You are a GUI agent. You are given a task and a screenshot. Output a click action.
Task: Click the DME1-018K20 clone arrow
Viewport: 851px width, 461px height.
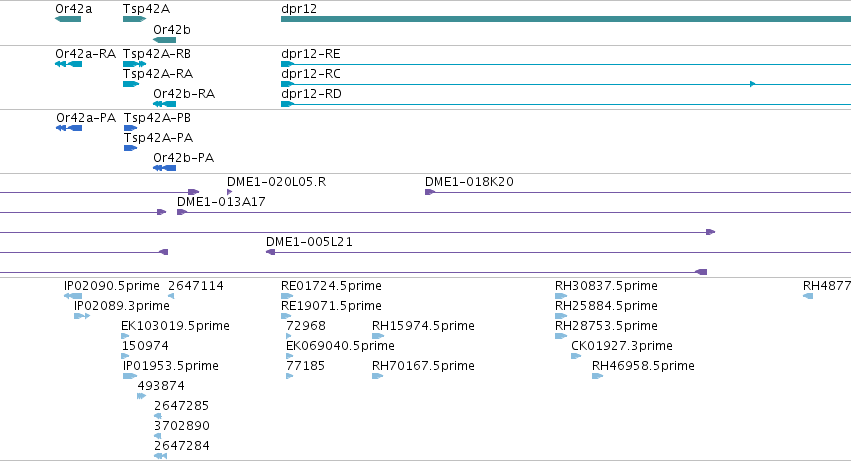click(430, 192)
